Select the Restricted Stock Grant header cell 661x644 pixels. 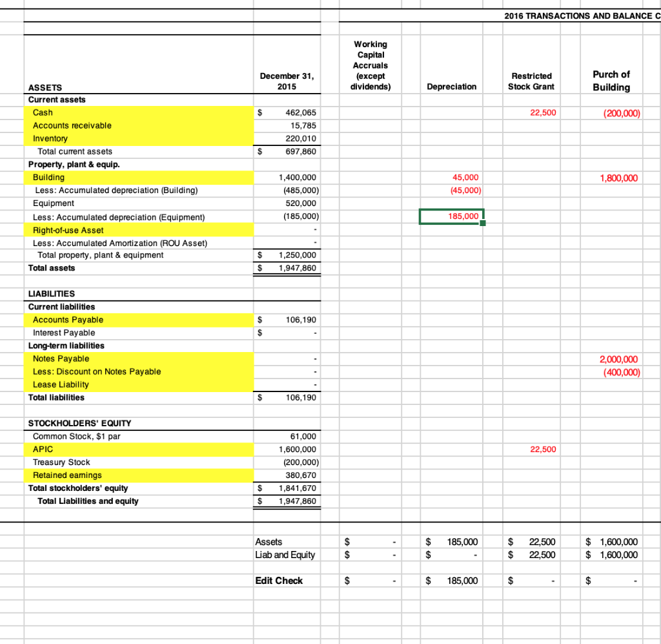[x=531, y=82]
